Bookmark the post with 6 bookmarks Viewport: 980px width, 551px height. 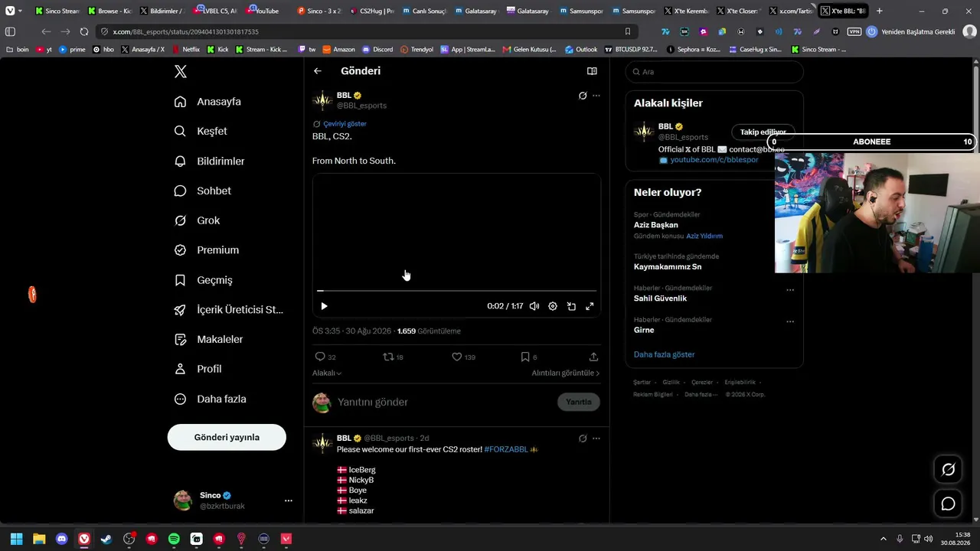tap(528, 357)
